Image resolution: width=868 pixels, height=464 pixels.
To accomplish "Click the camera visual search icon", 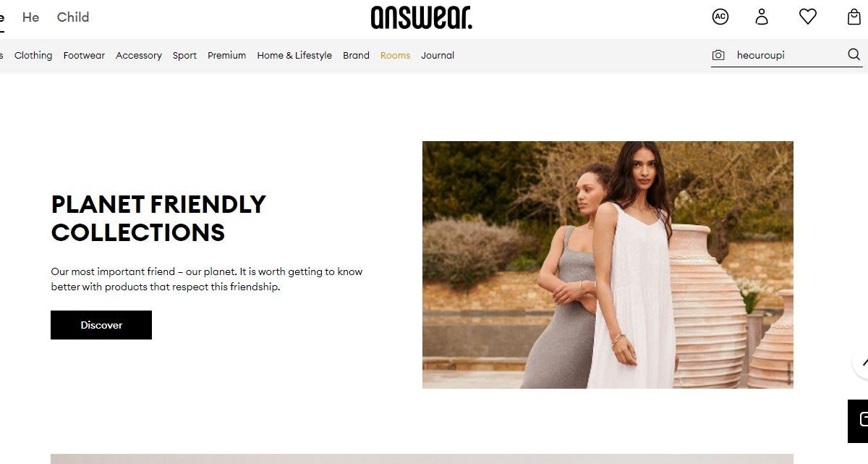I will click(718, 55).
